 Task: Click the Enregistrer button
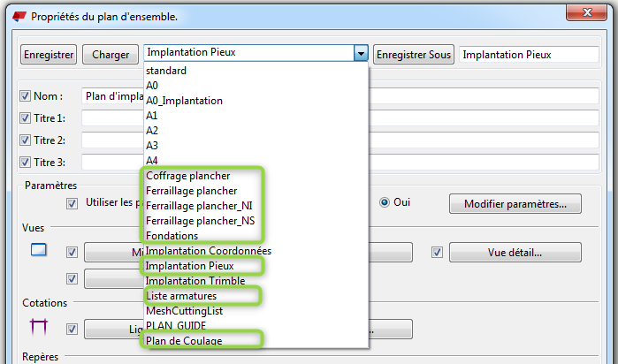pyautogui.click(x=49, y=54)
